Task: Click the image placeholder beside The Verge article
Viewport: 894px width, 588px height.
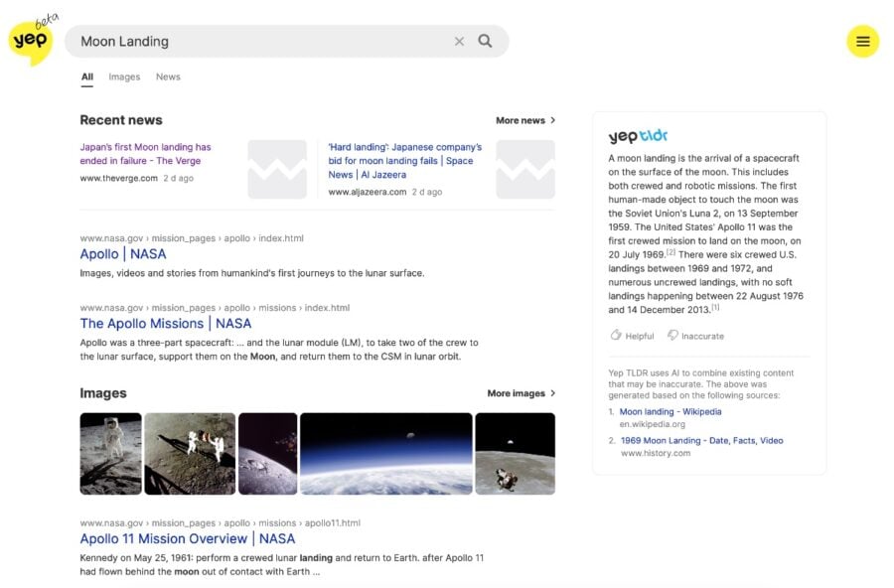Action: point(277,170)
